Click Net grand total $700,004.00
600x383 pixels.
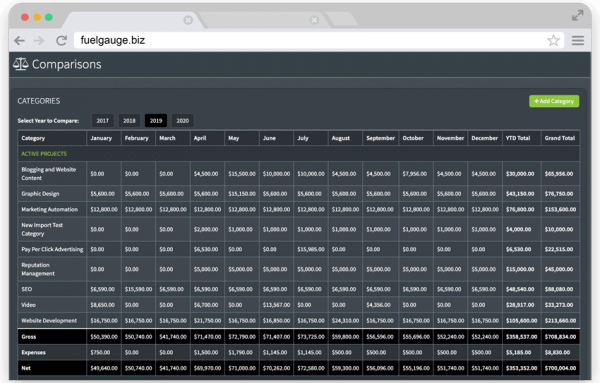point(560,368)
